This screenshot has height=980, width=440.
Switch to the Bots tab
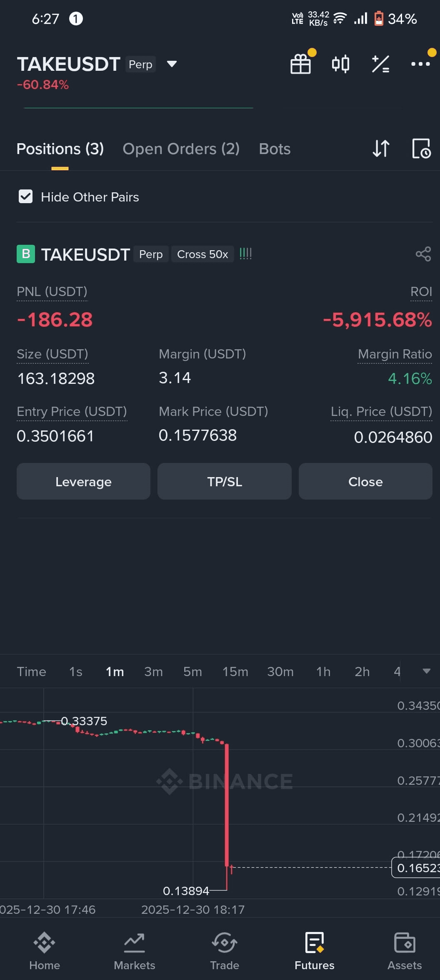(275, 149)
